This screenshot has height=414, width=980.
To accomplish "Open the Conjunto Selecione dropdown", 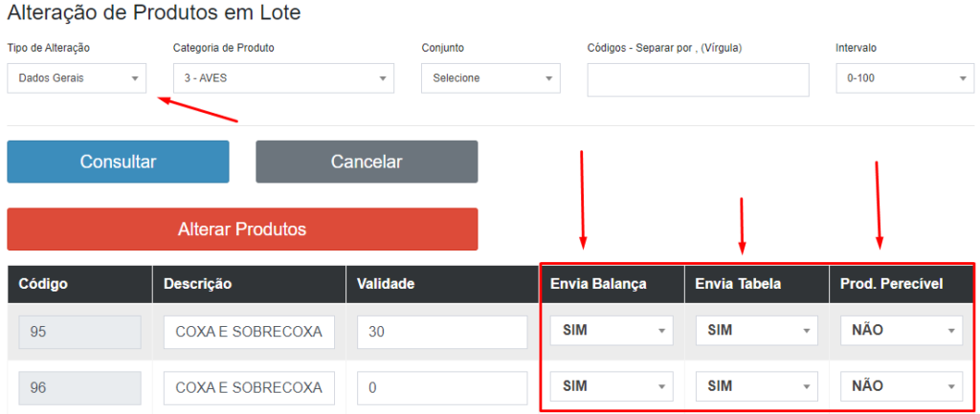I will pos(490,78).
